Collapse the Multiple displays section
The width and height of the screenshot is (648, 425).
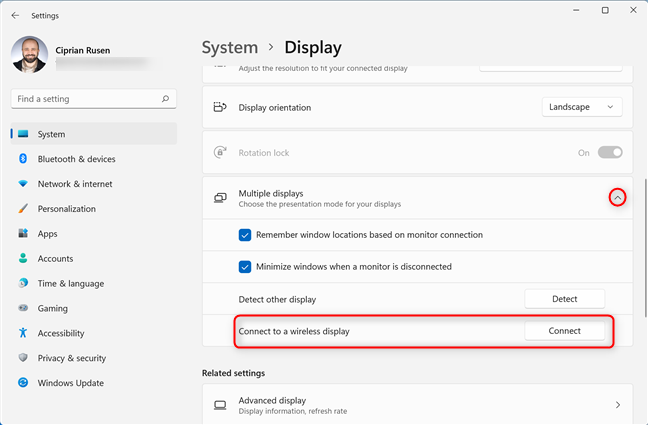pyautogui.click(x=617, y=198)
